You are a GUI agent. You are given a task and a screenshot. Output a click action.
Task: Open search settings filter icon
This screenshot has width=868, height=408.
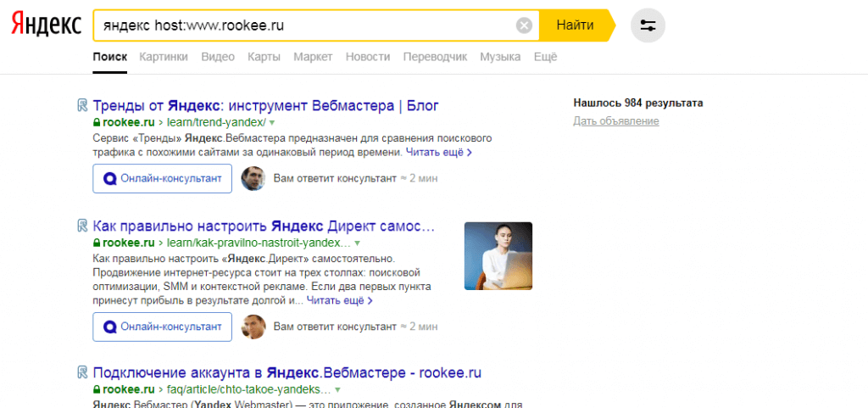coord(648,25)
